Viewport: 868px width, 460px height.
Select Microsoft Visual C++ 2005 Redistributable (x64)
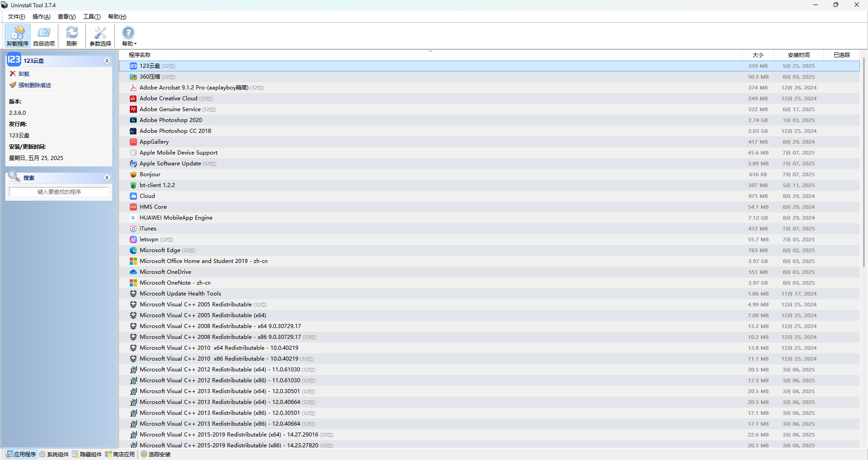(490, 315)
